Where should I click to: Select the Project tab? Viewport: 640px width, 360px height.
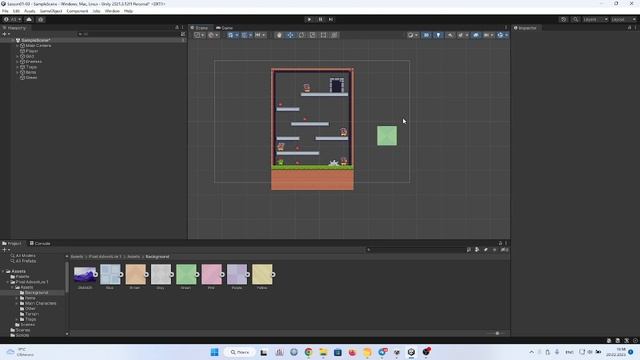coord(12,243)
